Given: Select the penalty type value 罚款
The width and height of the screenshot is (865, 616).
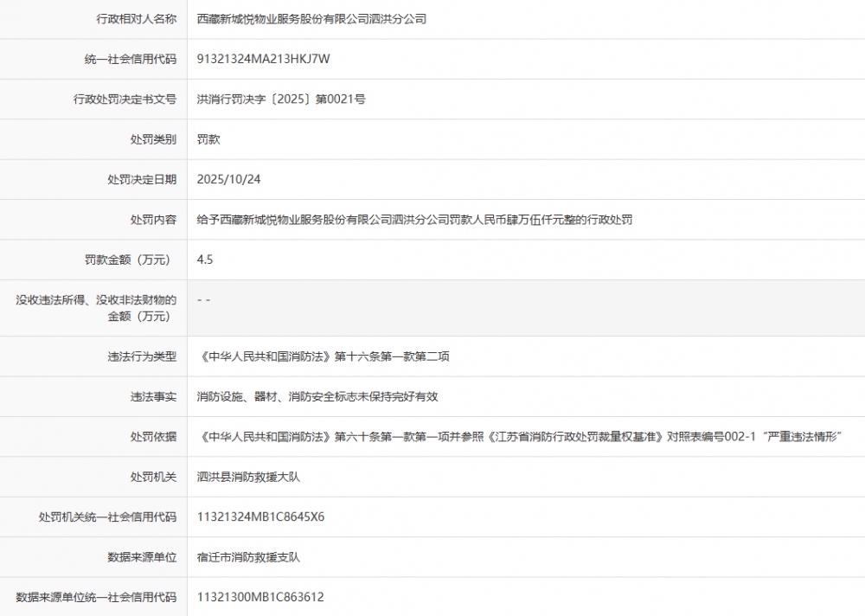Looking at the screenshot, I should point(208,139).
